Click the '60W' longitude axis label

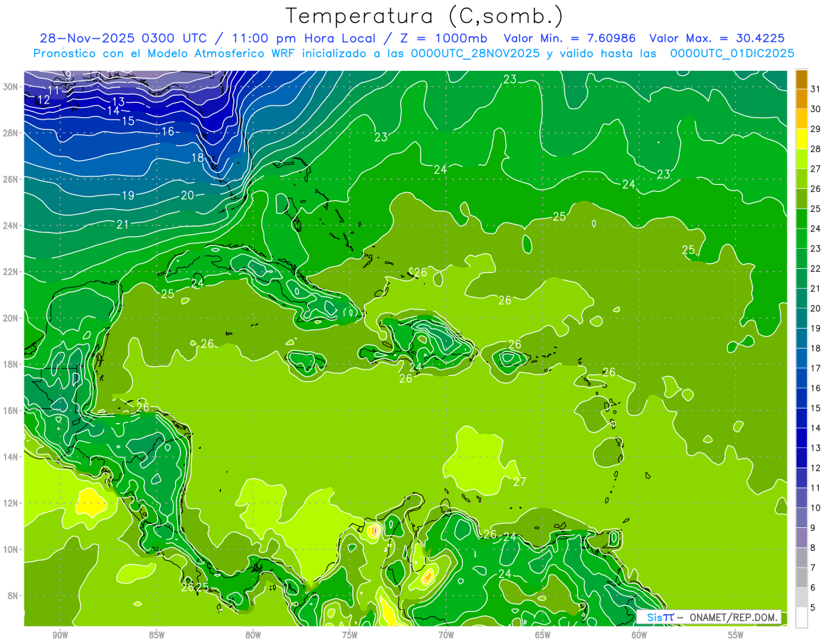tap(639, 635)
